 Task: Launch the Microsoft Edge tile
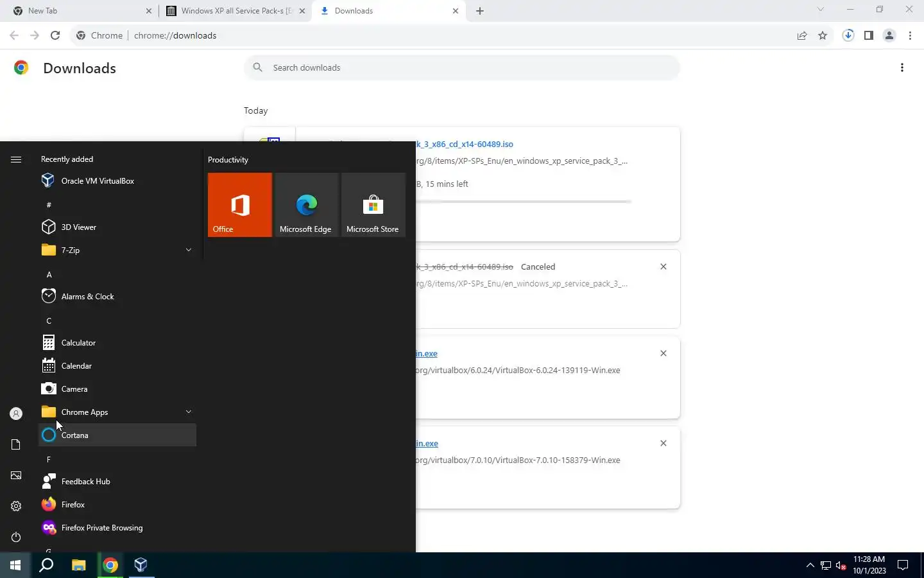pyautogui.click(x=307, y=205)
